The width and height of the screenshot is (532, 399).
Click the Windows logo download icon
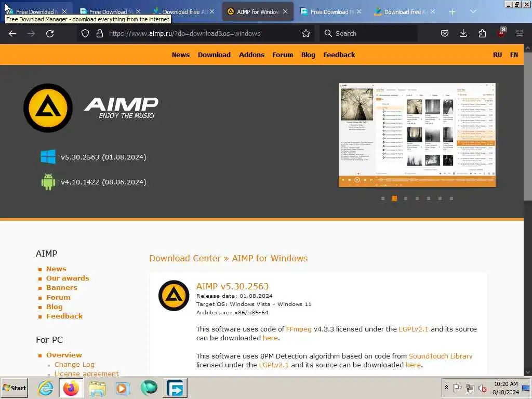click(x=48, y=157)
